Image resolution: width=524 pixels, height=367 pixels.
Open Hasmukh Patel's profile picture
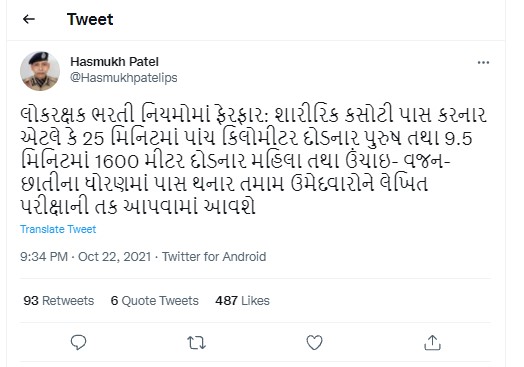tap(40, 71)
